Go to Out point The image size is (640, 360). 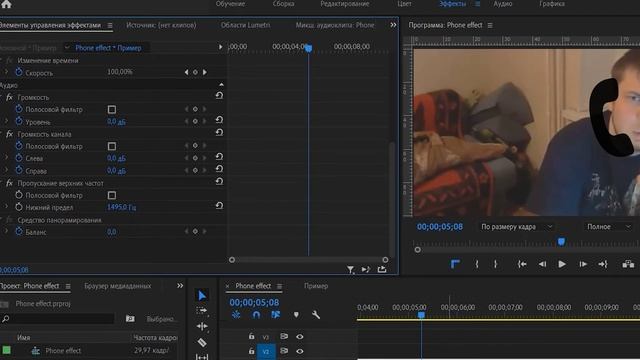point(603,264)
